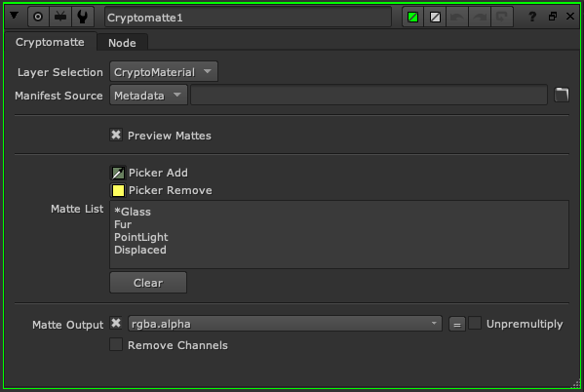Viewport: 584px width, 392px height.
Task: Open the wrench tools icon
Action: (x=82, y=17)
